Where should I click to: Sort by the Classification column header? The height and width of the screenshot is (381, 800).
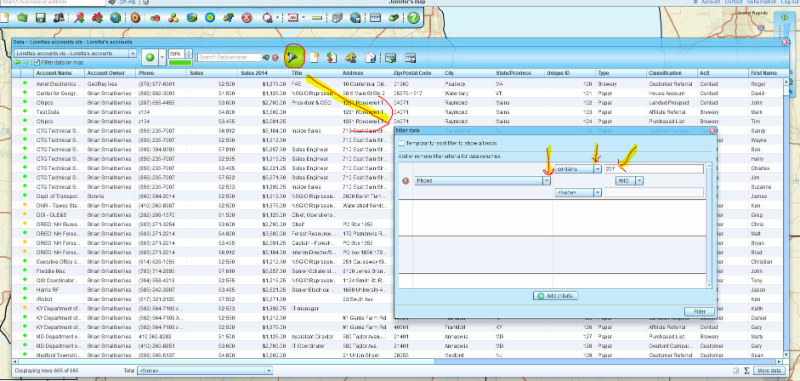coord(672,73)
